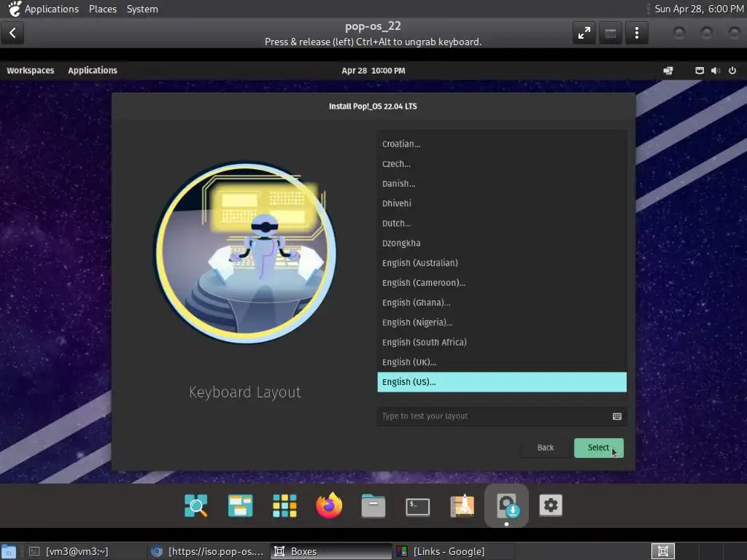Expand Dutch keyboard layout variants
747x560 pixels.
click(x=502, y=223)
